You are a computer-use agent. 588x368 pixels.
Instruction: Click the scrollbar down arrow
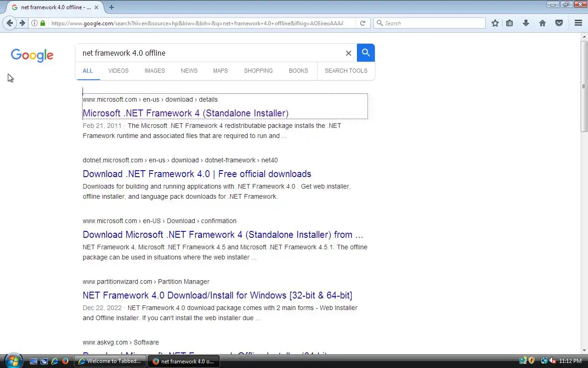[584, 351]
